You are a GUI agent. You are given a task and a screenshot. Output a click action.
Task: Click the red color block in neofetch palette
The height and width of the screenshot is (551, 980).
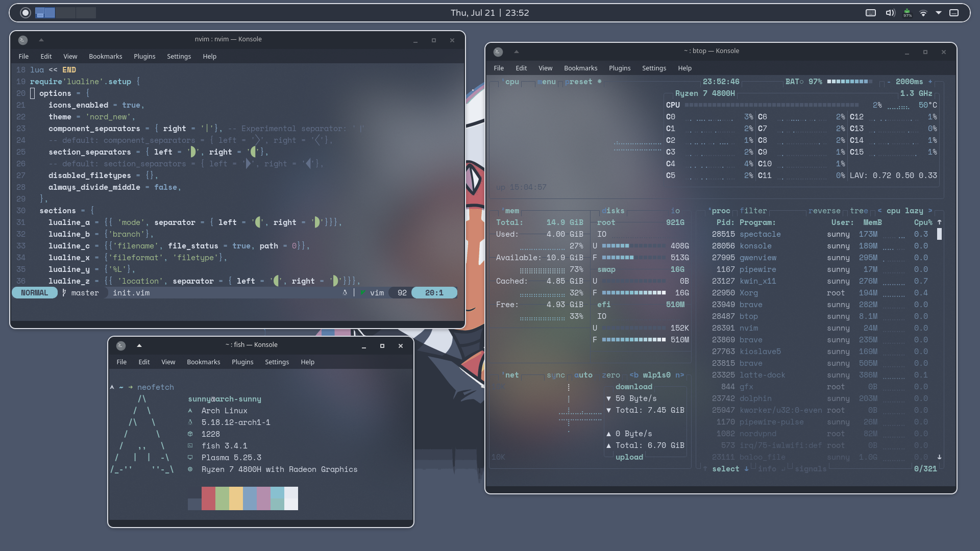(208, 498)
